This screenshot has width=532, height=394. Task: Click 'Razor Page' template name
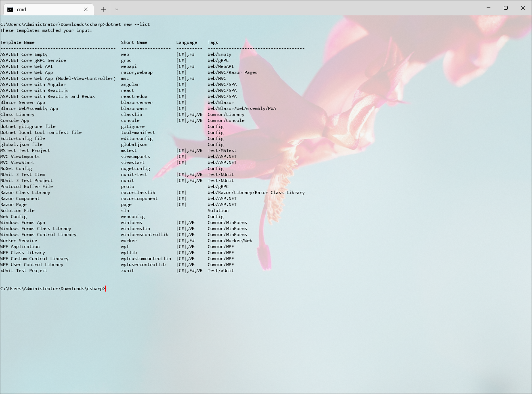[13, 205]
